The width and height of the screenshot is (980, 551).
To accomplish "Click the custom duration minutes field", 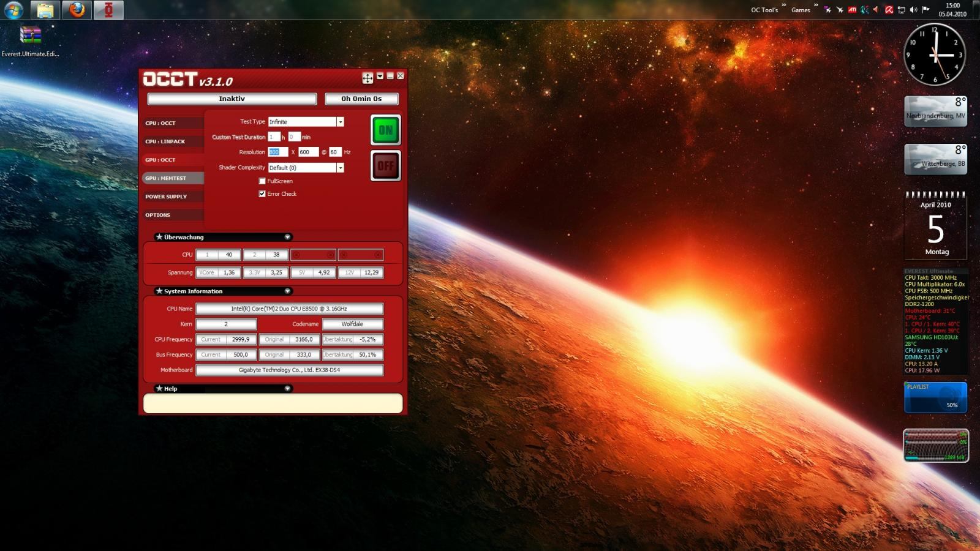I will tap(294, 137).
